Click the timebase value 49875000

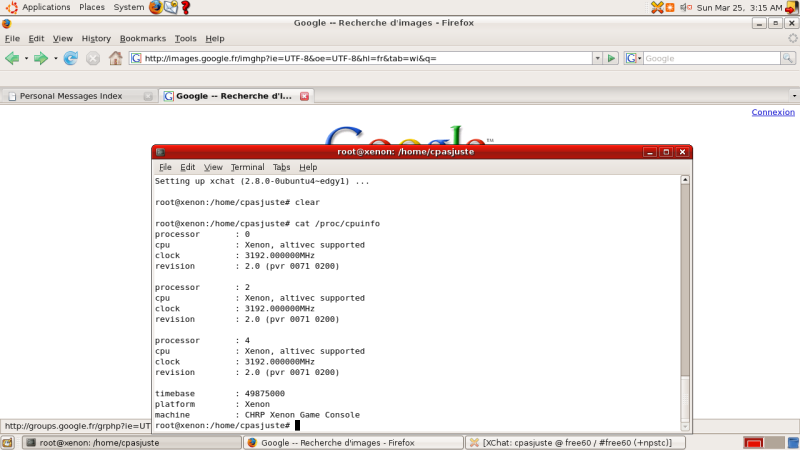click(265, 393)
